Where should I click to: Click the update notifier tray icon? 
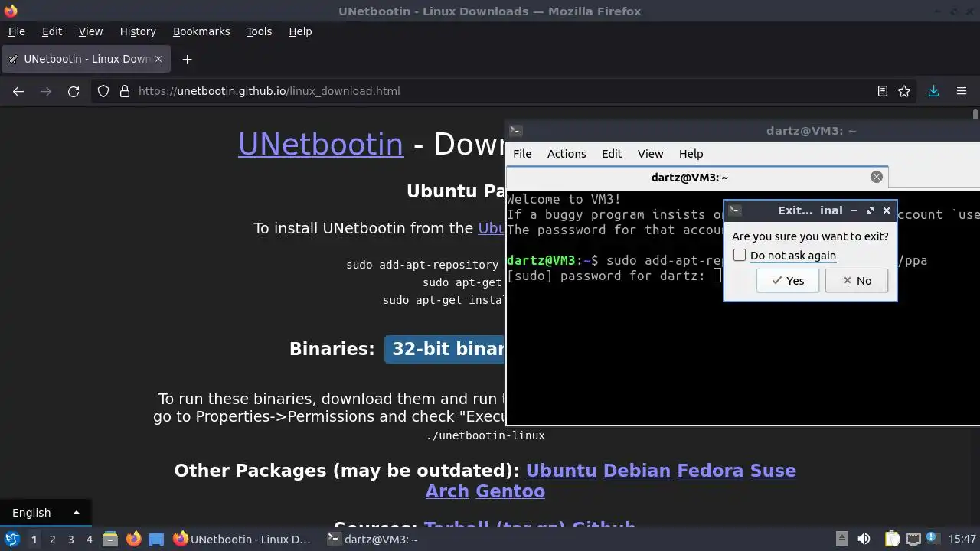point(933,539)
